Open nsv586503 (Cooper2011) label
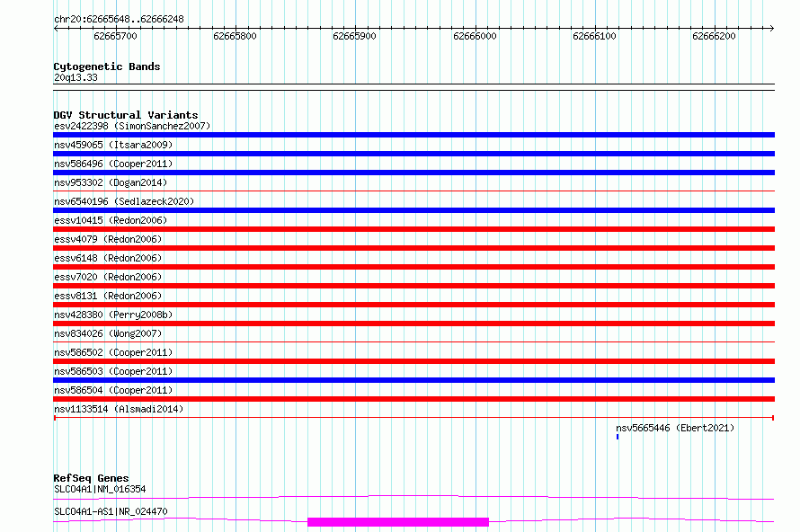Screen dimensions: 800x532 (x=113, y=371)
